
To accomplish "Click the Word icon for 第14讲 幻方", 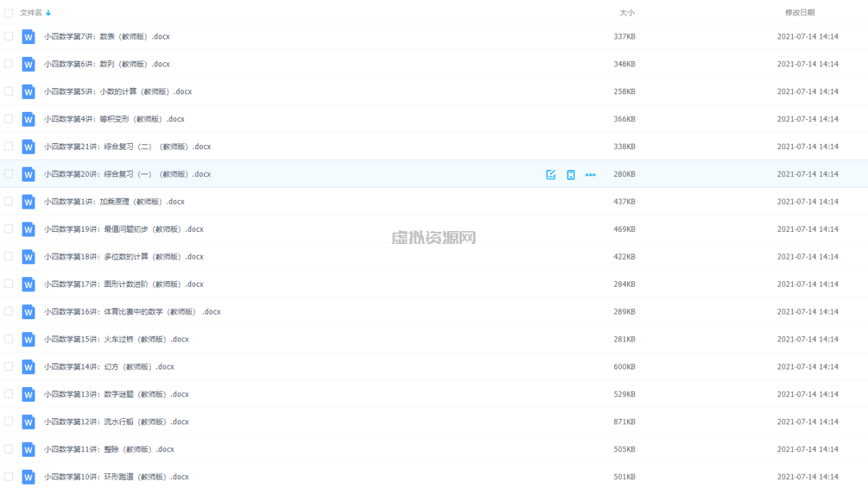I will click(x=28, y=367).
